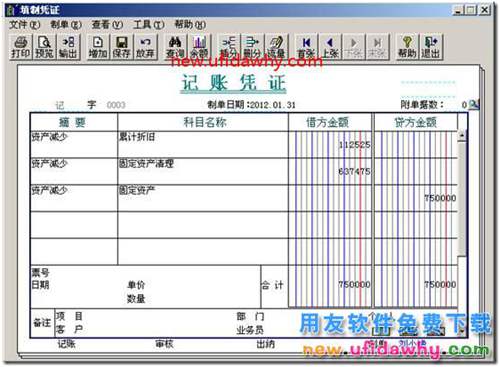Image resolution: width=500 pixels, height=367 pixels.
Task: Click the 记账 label at bottom
Action: point(66,344)
